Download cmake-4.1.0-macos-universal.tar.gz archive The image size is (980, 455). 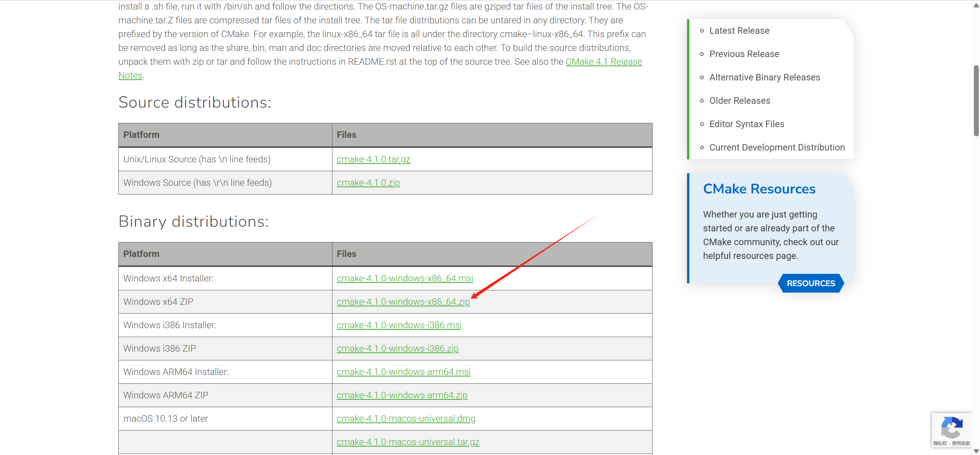(408, 442)
